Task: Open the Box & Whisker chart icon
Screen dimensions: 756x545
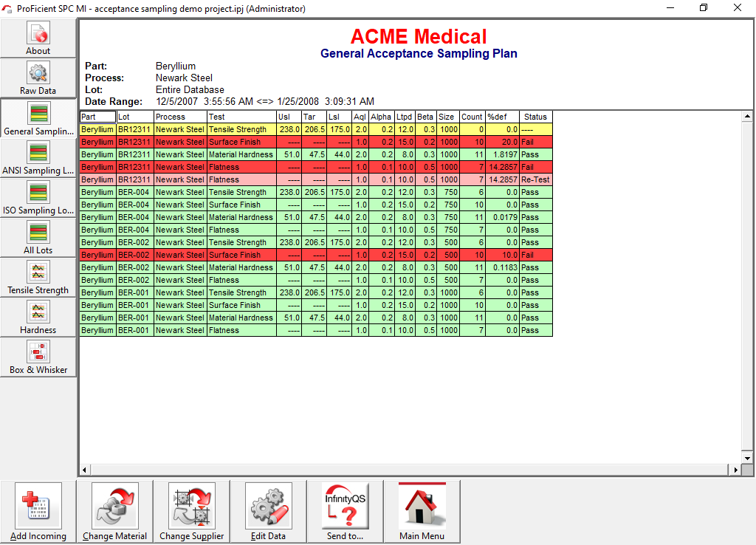Action: click(38, 352)
